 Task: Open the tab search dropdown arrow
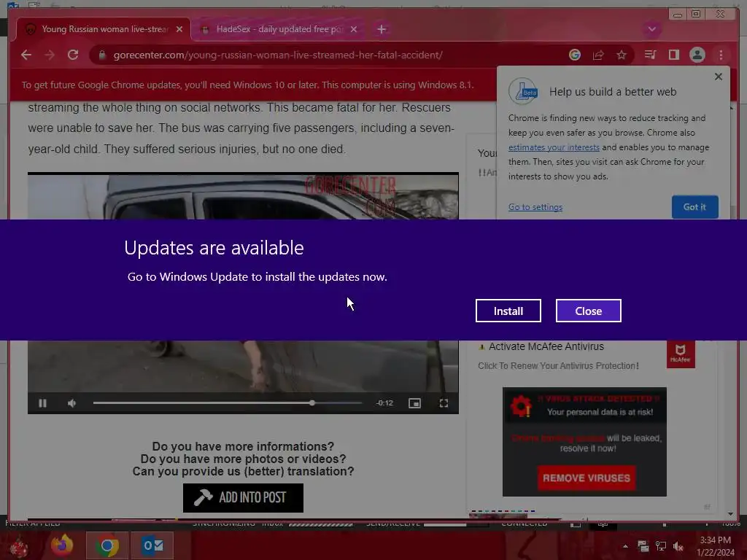(651, 29)
